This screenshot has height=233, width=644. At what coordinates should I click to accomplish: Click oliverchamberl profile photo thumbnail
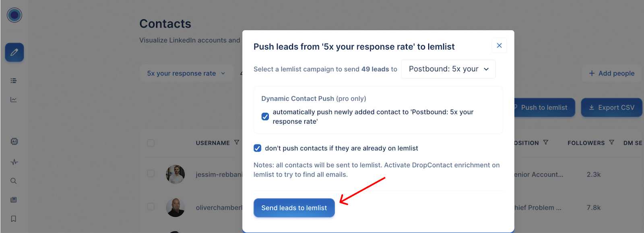click(175, 208)
